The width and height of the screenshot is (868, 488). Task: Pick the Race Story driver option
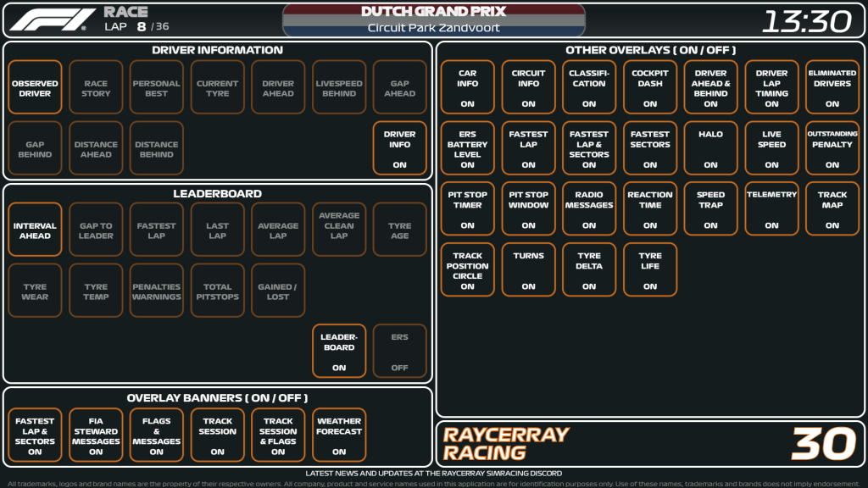(x=96, y=87)
